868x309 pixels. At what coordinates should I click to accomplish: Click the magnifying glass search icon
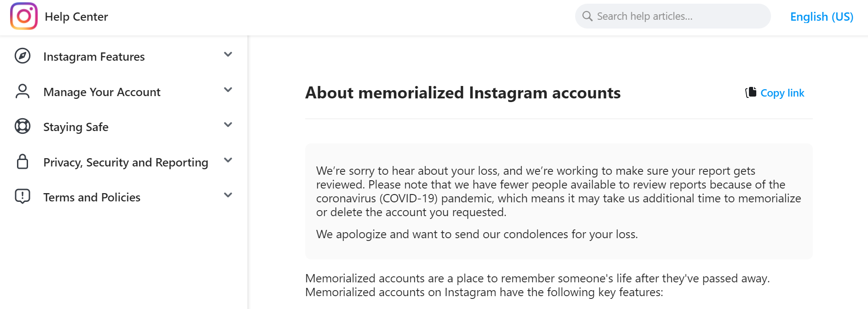tap(587, 16)
